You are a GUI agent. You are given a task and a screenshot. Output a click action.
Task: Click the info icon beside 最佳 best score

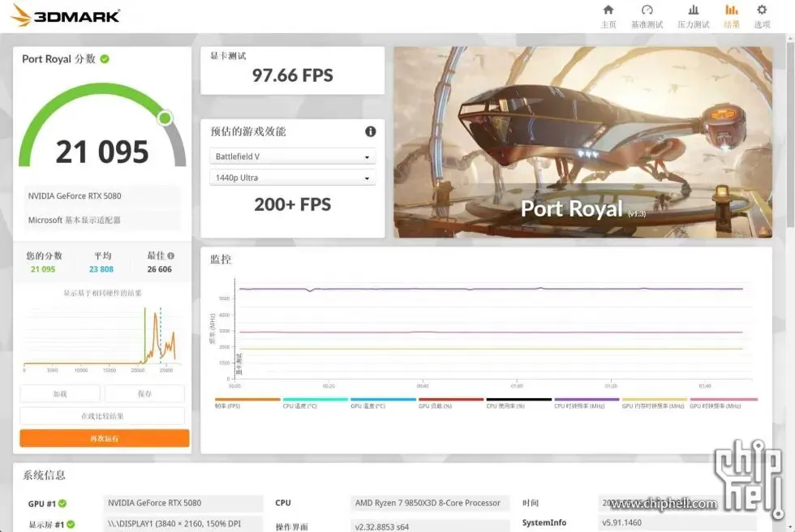click(171, 256)
